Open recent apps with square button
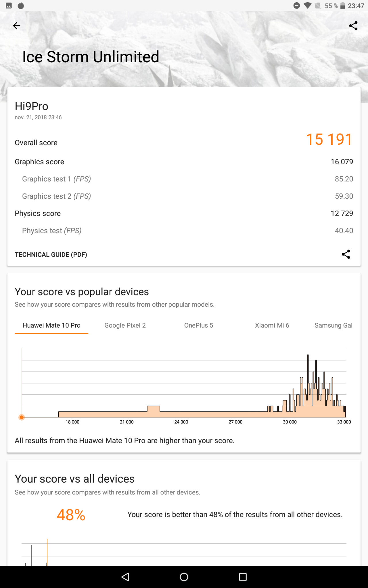The width and height of the screenshot is (368, 588). (243, 577)
